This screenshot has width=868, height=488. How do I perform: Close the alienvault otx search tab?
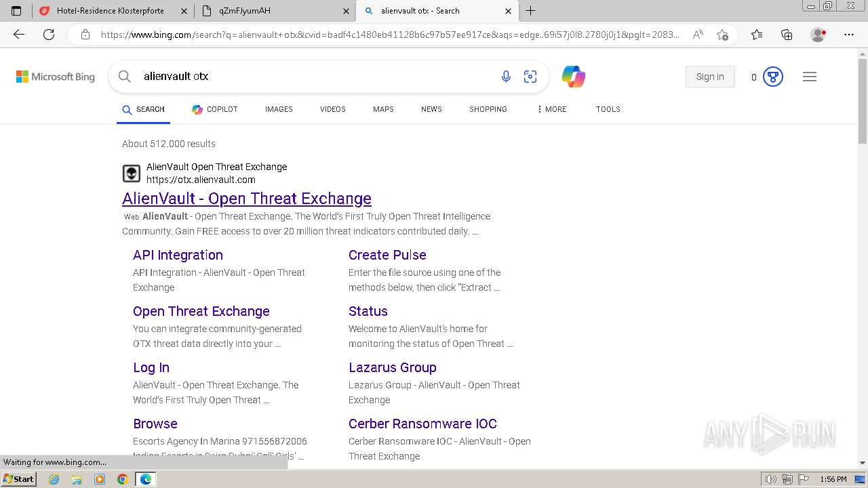click(x=508, y=11)
